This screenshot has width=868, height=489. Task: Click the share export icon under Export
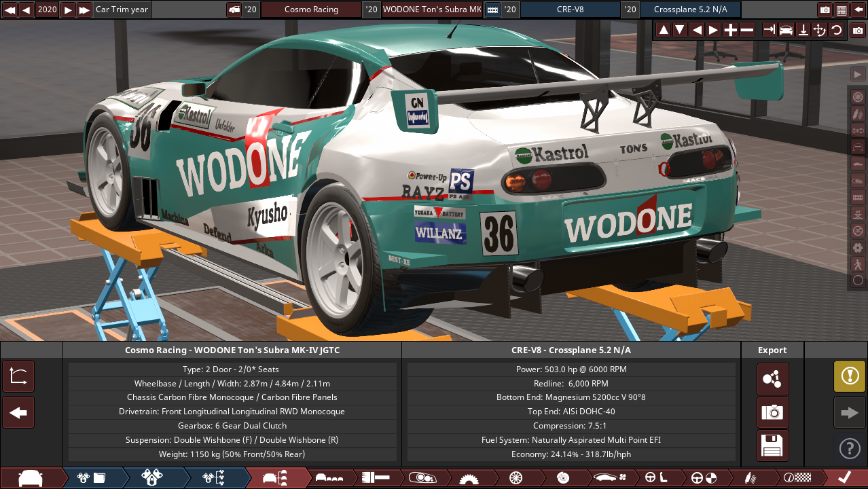pos(773,379)
